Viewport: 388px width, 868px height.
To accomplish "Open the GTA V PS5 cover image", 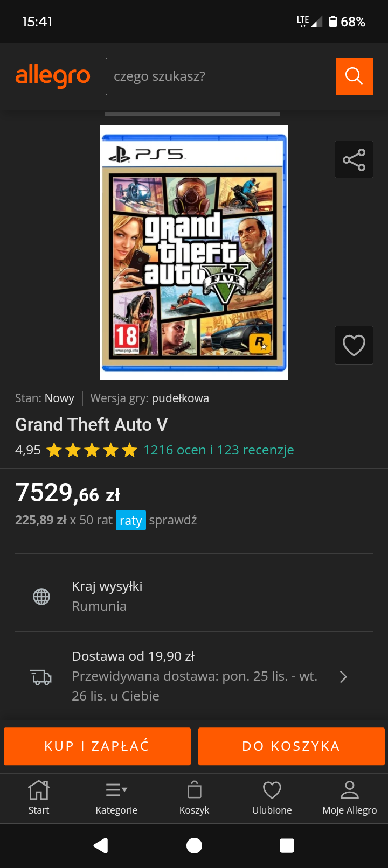I will pos(194,253).
